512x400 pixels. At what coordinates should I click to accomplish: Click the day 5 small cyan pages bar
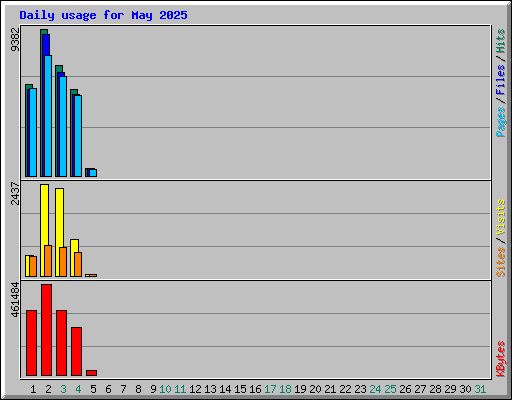click(93, 173)
